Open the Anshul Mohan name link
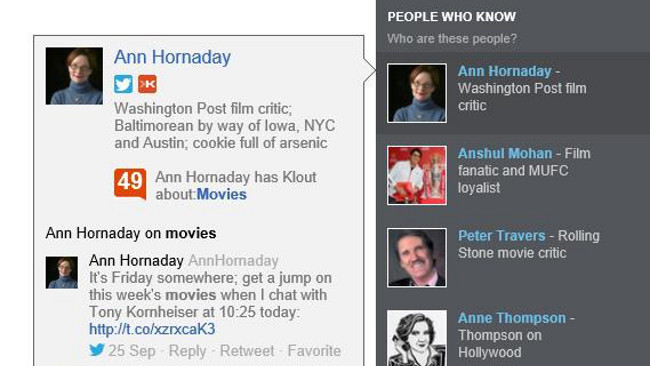The image size is (650, 366). click(x=505, y=153)
